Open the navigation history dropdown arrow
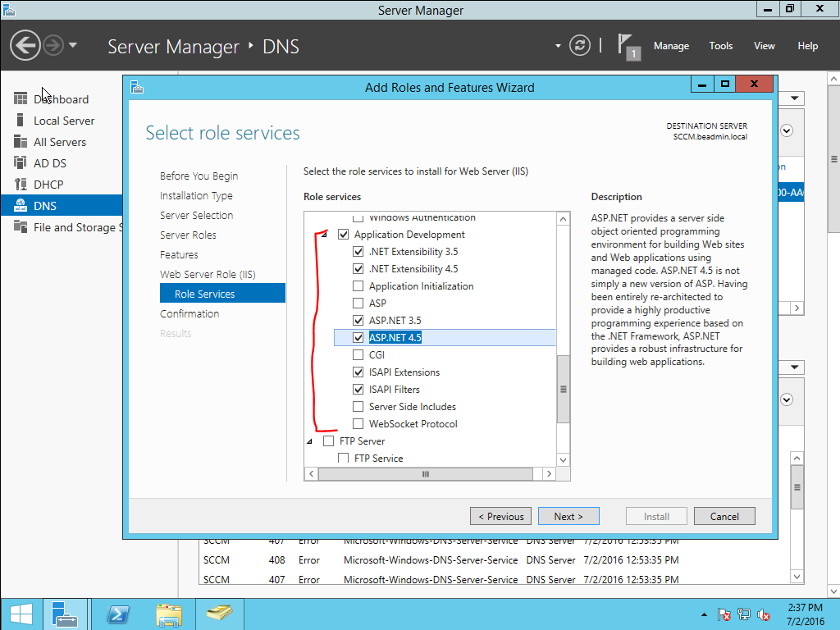The height and width of the screenshot is (630, 840). pos(73,46)
